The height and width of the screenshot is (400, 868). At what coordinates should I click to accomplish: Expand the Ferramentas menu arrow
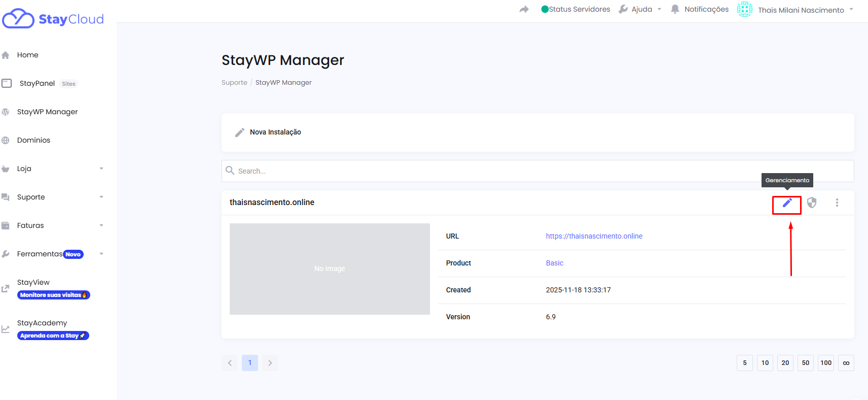pyautogui.click(x=101, y=254)
